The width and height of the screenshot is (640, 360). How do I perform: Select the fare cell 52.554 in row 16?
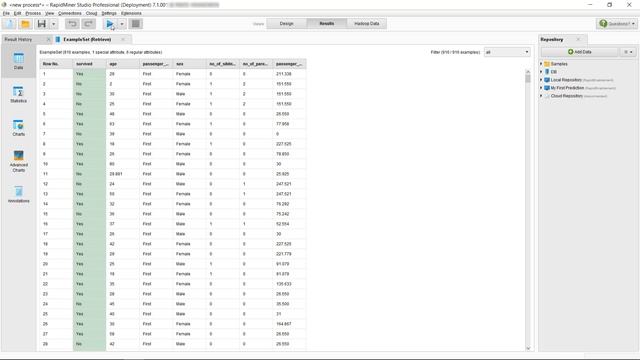(x=289, y=224)
